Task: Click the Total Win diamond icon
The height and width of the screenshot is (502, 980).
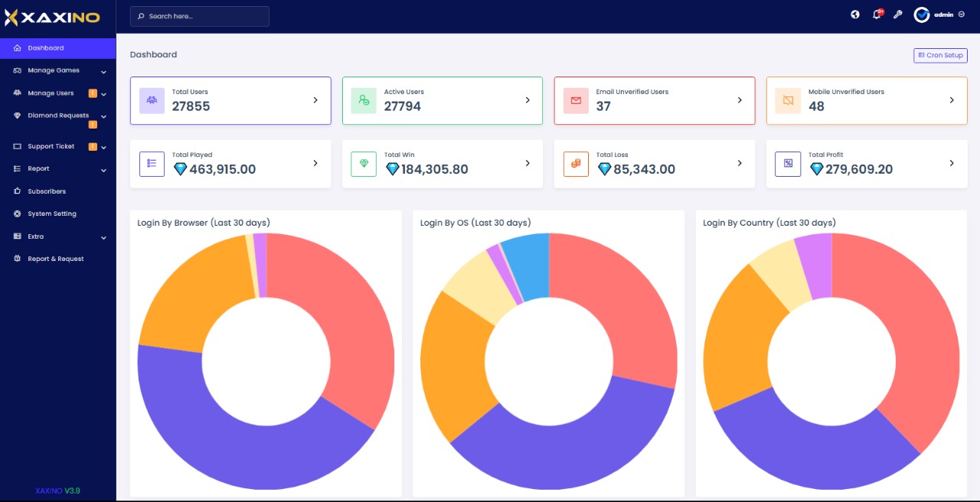Action: (x=364, y=164)
